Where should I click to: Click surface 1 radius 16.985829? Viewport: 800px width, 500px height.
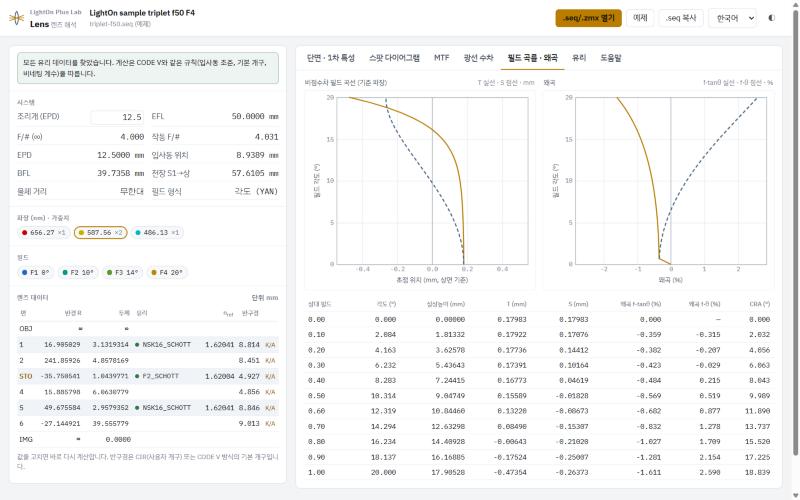62,345
